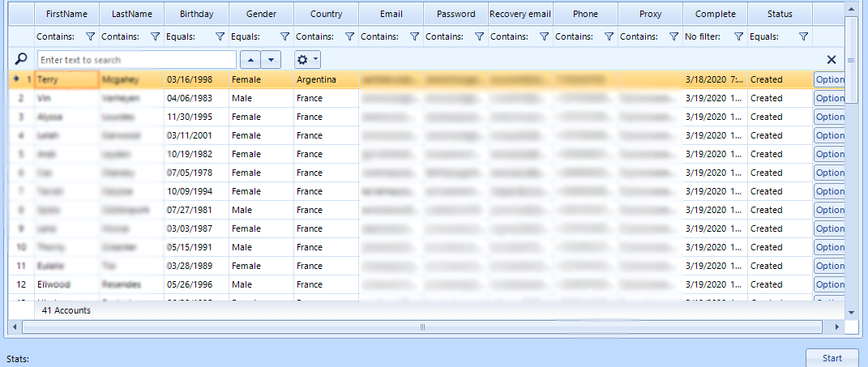Click vertical scrollbar down arrow
868x367 pixels.
[x=852, y=313]
